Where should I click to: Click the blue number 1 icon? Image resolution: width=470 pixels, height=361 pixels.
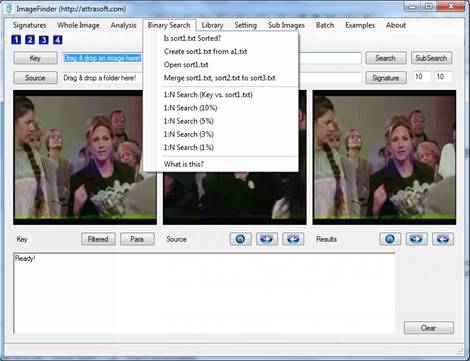(16, 40)
